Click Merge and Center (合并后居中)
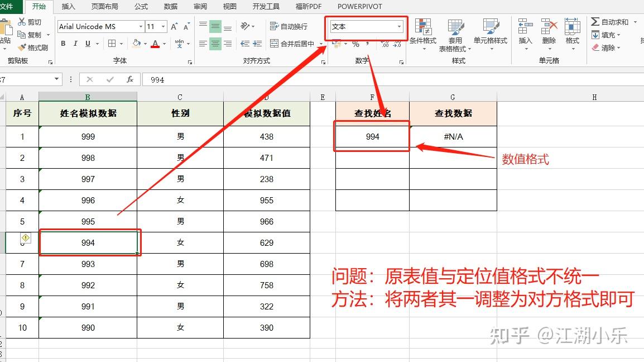 (292, 43)
